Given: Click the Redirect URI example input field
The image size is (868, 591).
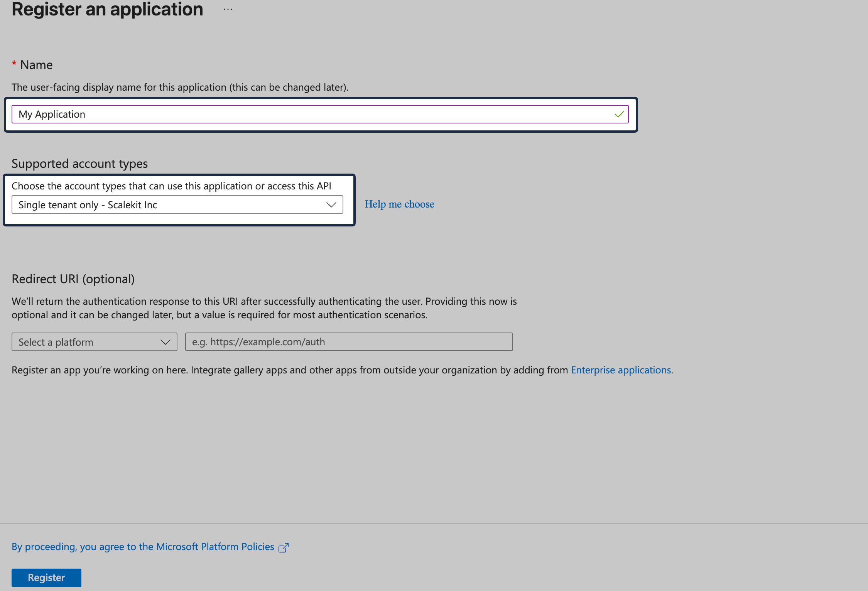Looking at the screenshot, I should click(348, 342).
